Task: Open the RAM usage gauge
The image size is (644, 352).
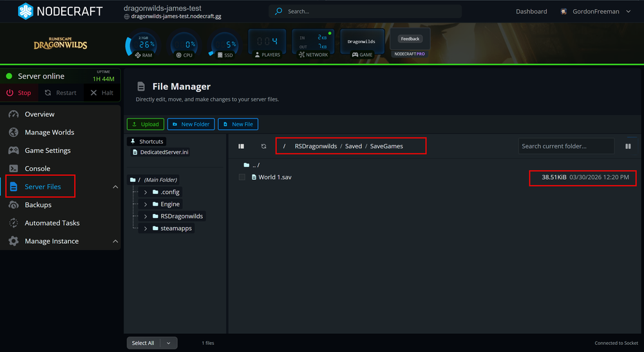Action: pos(143,45)
